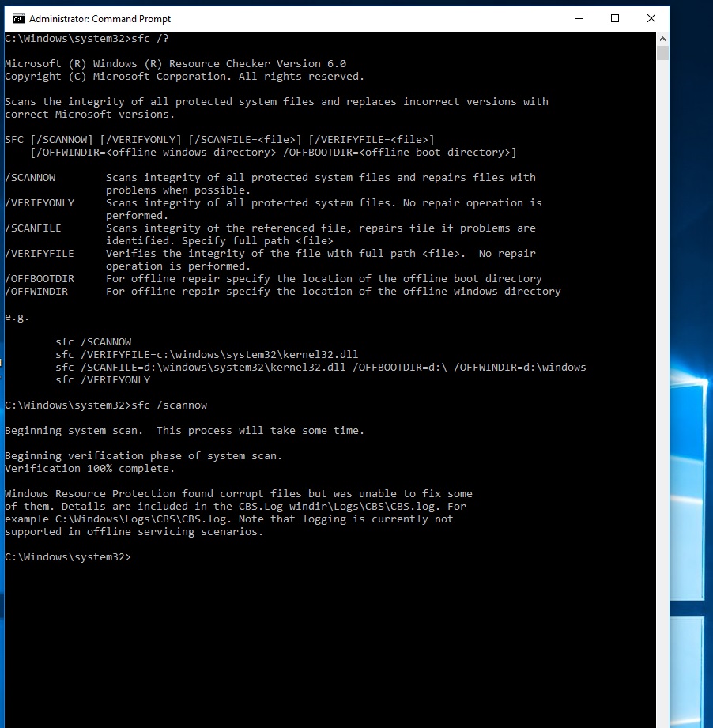The height and width of the screenshot is (728, 713).
Task: Close the Administrator Command Prompt window
Action: click(x=651, y=18)
